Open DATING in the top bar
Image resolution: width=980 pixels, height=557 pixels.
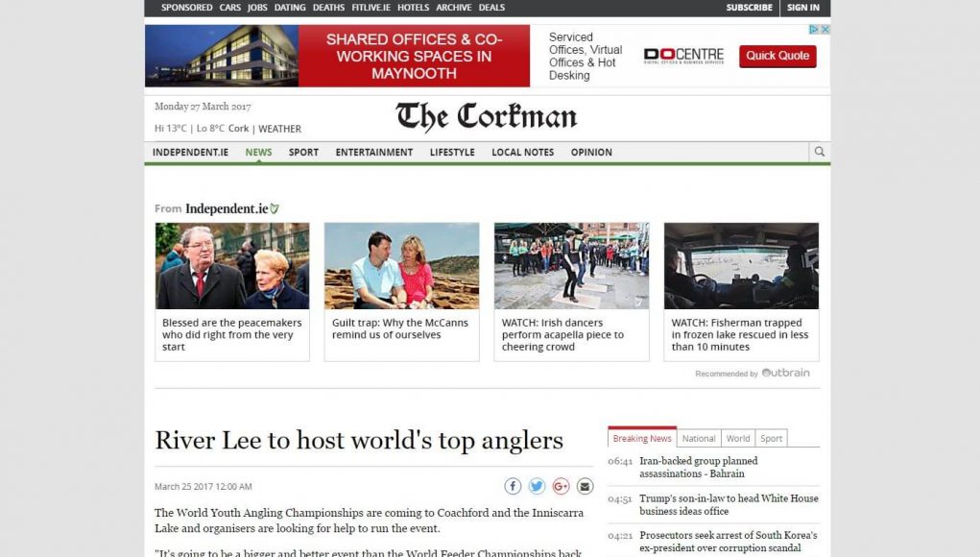pyautogui.click(x=290, y=8)
